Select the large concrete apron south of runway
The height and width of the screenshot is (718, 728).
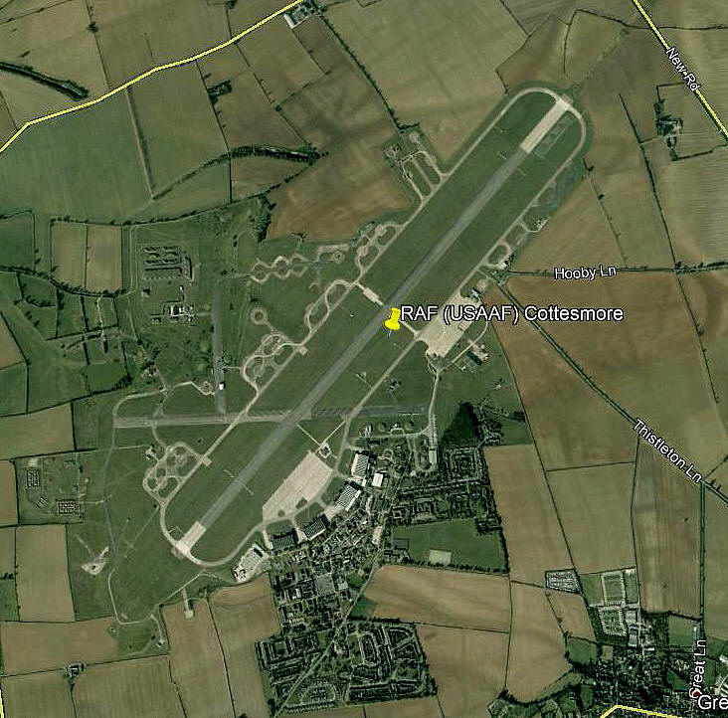[298, 487]
